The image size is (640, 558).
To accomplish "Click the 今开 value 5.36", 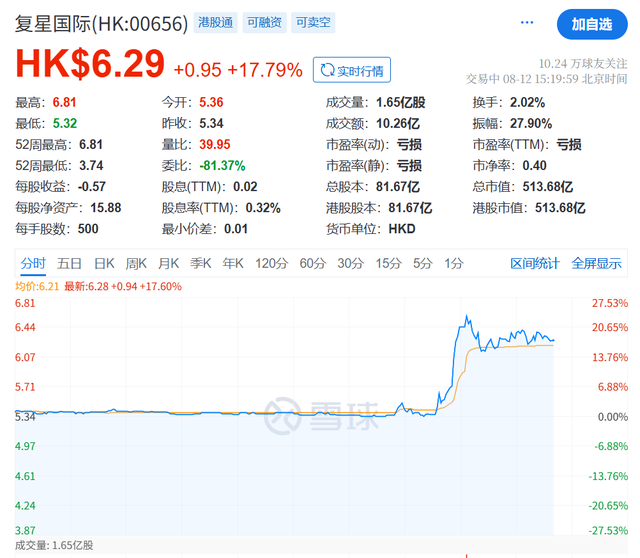I will point(211,102).
